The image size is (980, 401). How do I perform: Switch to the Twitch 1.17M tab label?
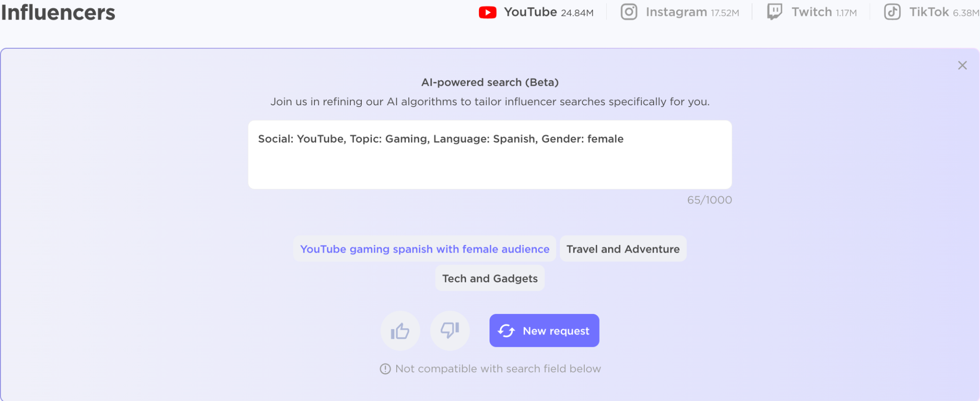click(824, 12)
